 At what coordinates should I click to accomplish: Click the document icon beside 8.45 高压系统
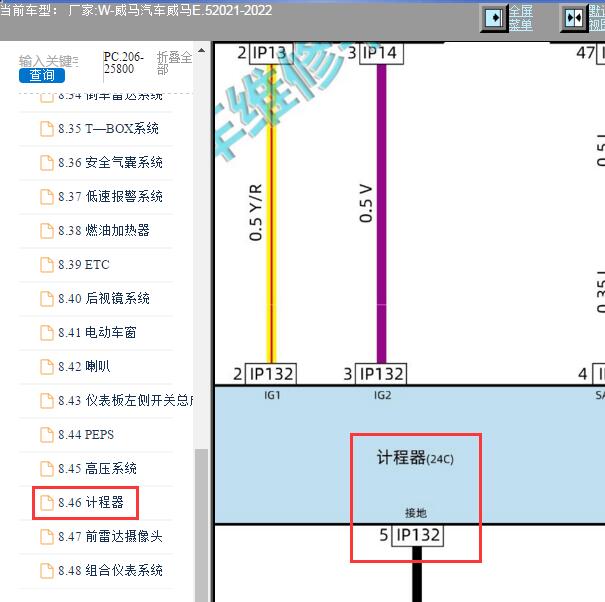[x=47, y=468]
